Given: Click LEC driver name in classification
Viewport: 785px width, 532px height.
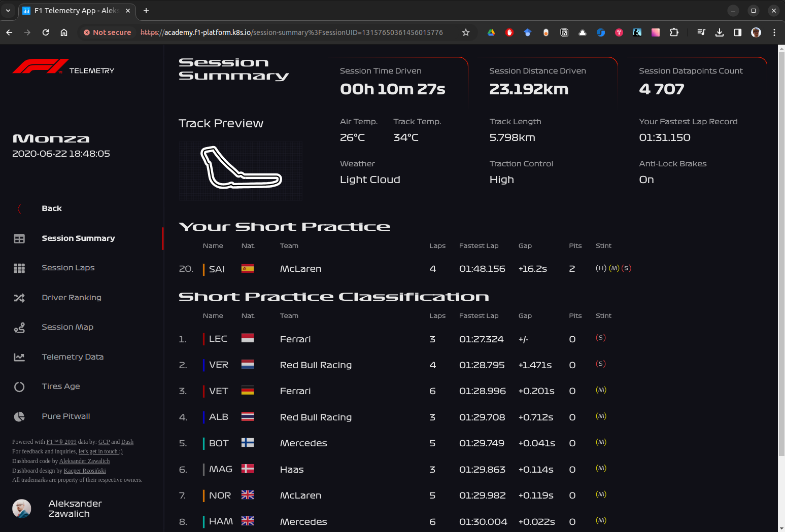Looking at the screenshot, I should point(218,339).
